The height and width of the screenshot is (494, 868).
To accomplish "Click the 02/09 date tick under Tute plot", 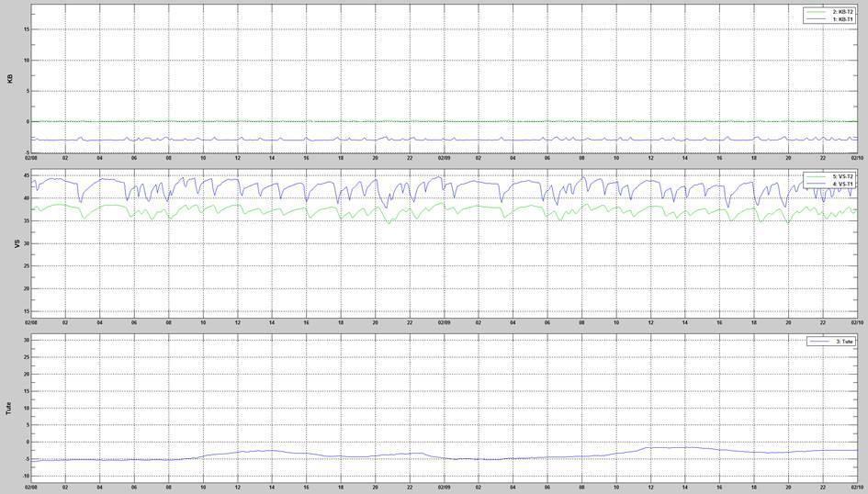I will point(444,488).
